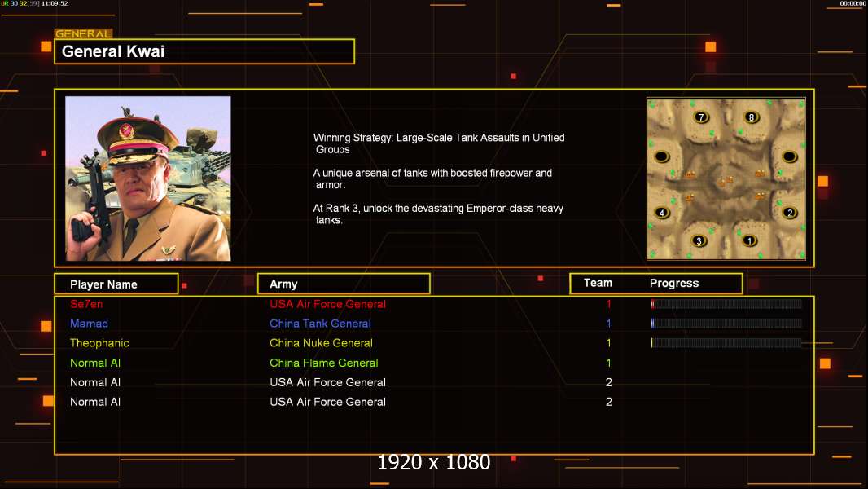The height and width of the screenshot is (489, 868).
Task: Click the Winning Strategy description text
Action: coord(439,143)
